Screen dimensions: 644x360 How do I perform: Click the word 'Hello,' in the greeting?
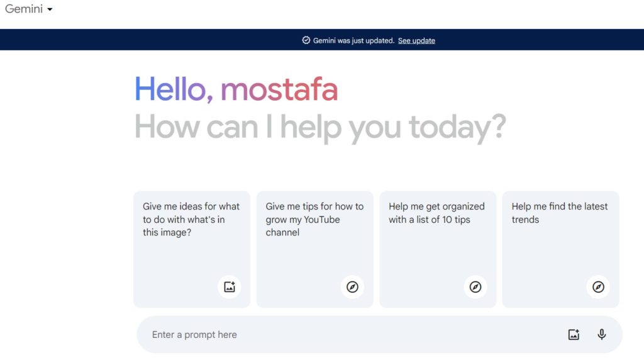(174, 89)
